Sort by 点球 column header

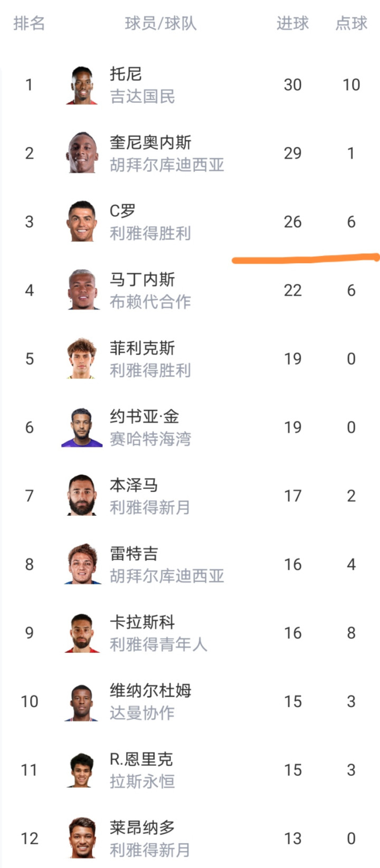(351, 23)
